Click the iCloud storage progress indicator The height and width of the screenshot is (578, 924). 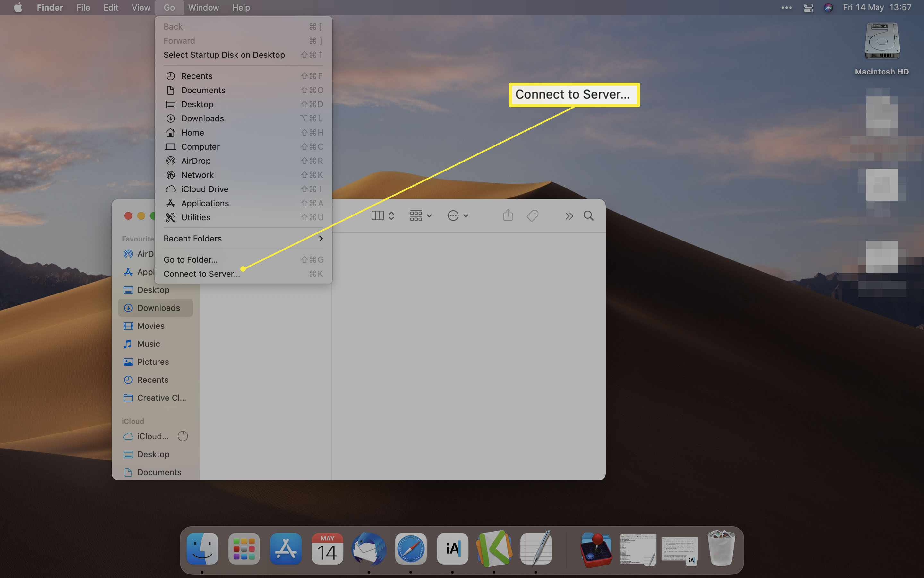[183, 436]
